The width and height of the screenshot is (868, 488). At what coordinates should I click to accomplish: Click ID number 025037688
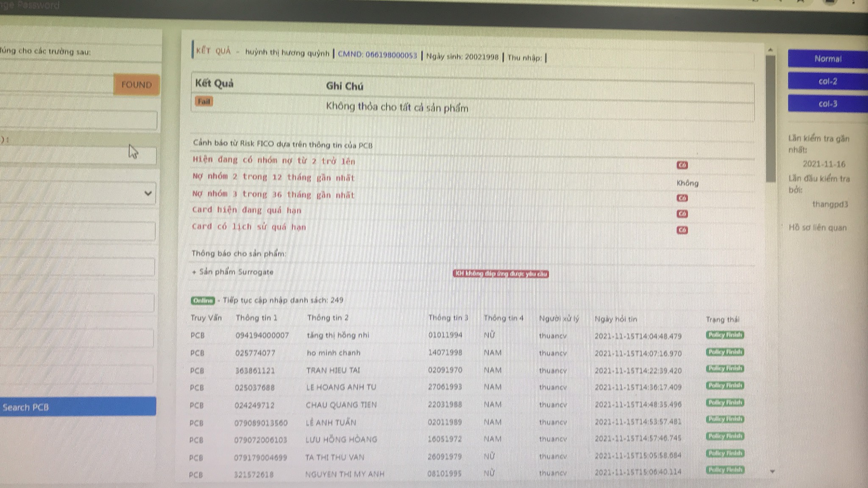[x=255, y=388]
